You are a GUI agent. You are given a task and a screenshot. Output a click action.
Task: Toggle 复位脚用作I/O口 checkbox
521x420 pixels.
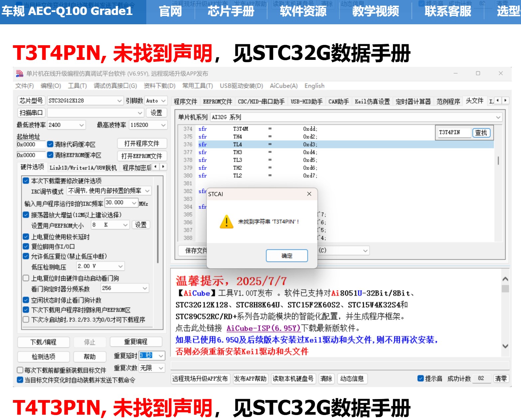tap(26, 246)
